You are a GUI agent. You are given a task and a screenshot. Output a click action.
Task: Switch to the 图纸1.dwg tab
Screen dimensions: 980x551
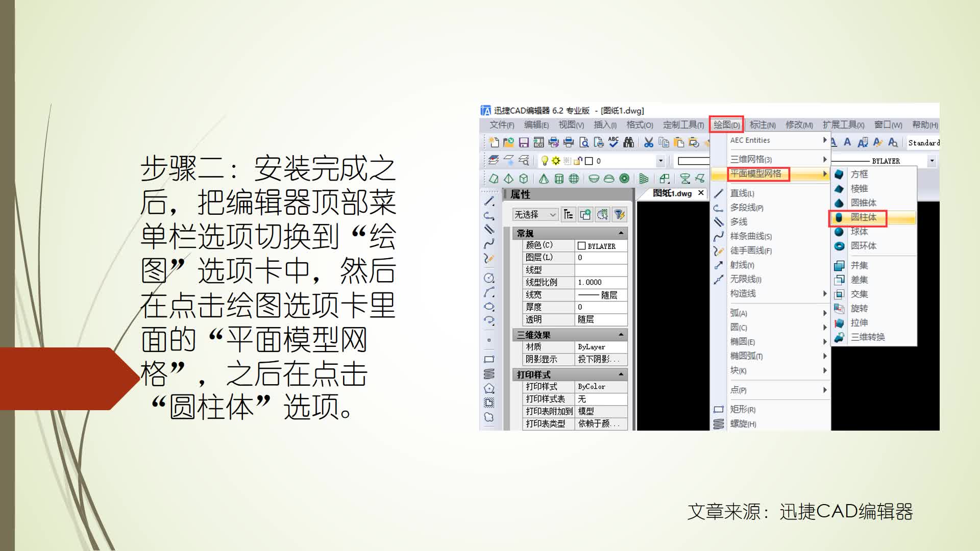(673, 193)
